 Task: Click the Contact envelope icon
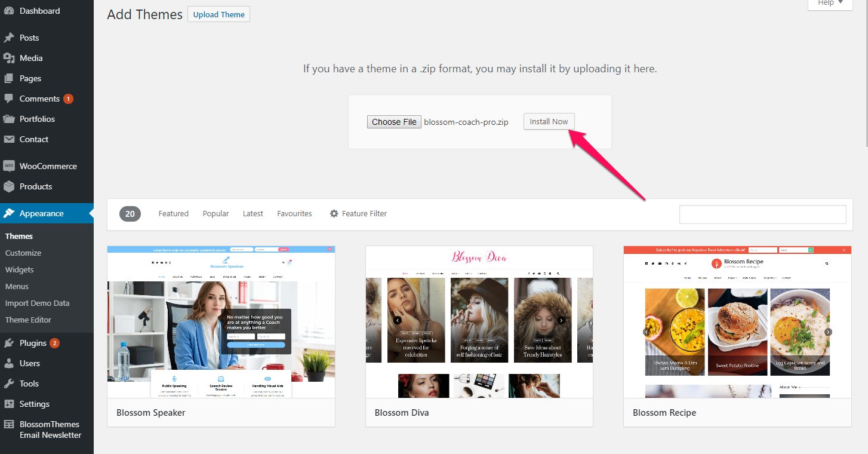coord(9,139)
